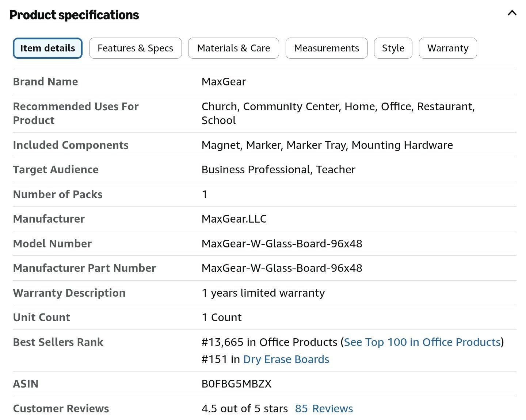
Task: Click the Included Components value list
Action: tap(327, 145)
